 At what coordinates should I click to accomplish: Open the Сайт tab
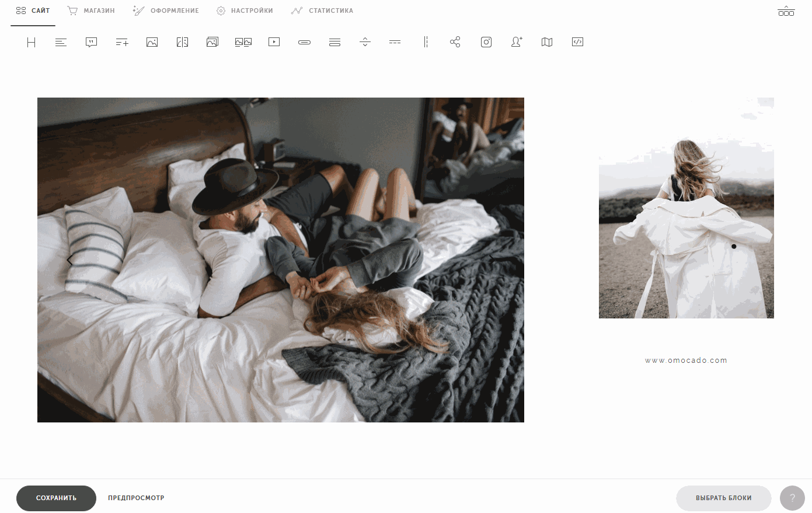pos(33,11)
